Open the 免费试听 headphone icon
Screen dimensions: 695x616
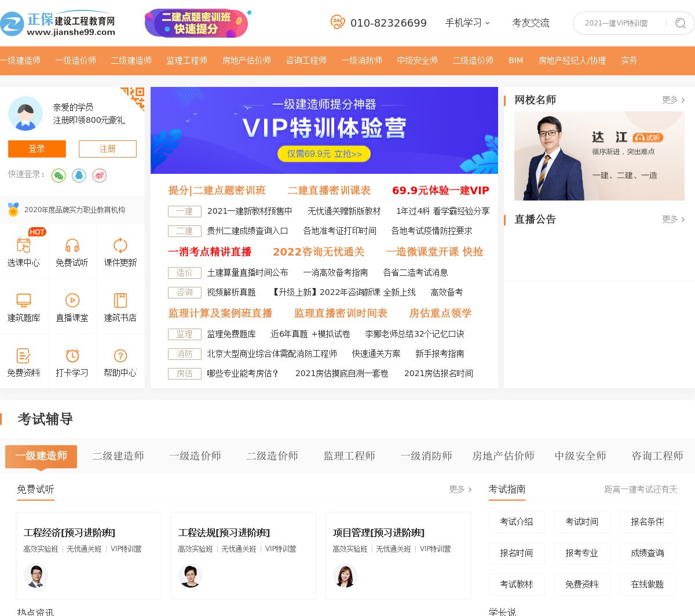[x=72, y=245]
